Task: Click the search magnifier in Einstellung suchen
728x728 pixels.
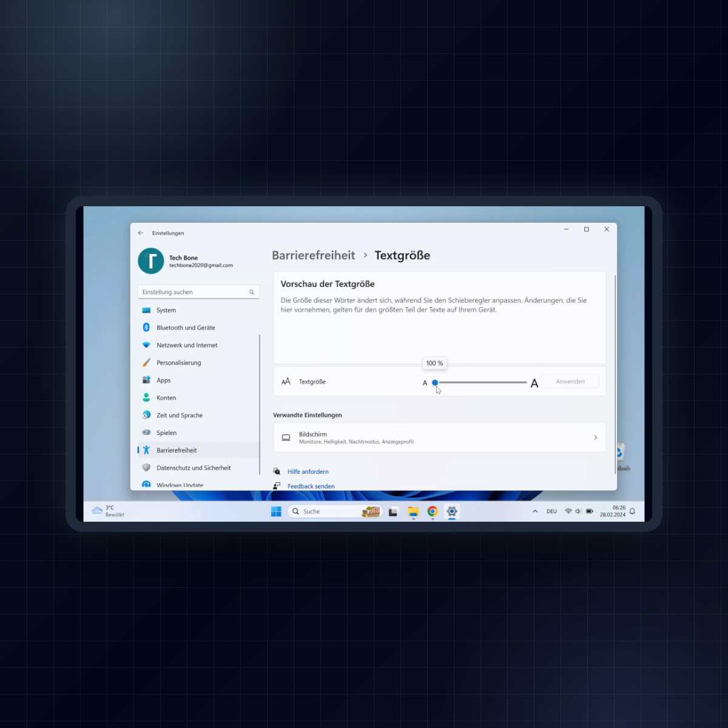Action: pos(252,292)
